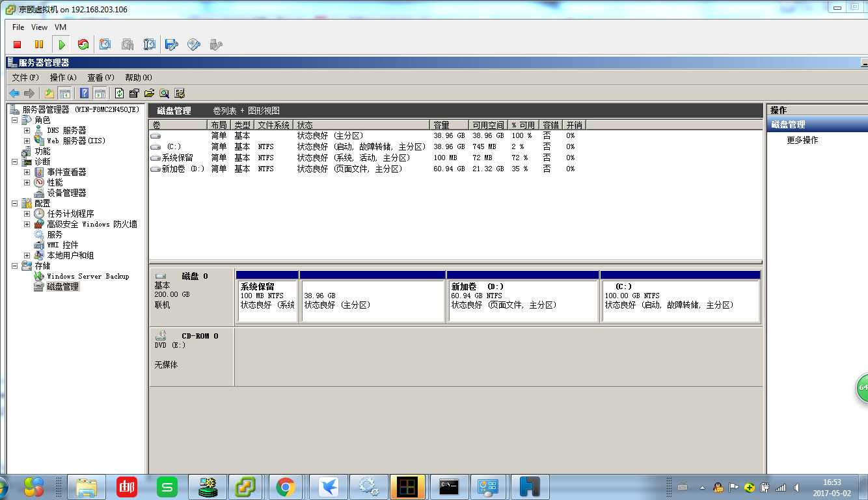
Task: Click the disk settings toolbar icon
Action: 180,93
